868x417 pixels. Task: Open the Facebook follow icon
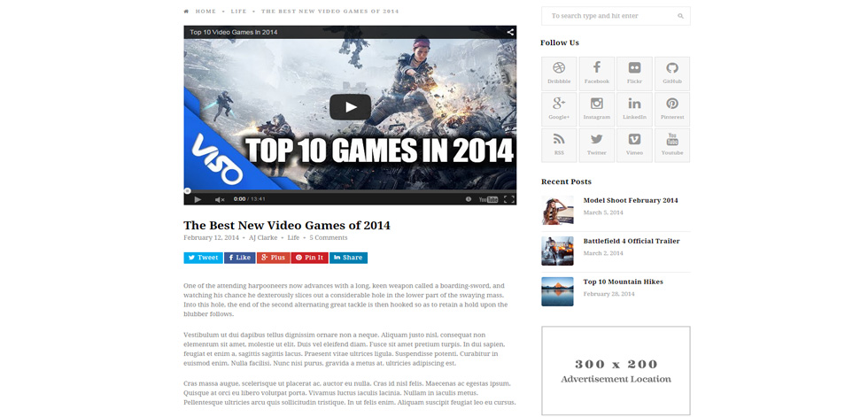597,73
